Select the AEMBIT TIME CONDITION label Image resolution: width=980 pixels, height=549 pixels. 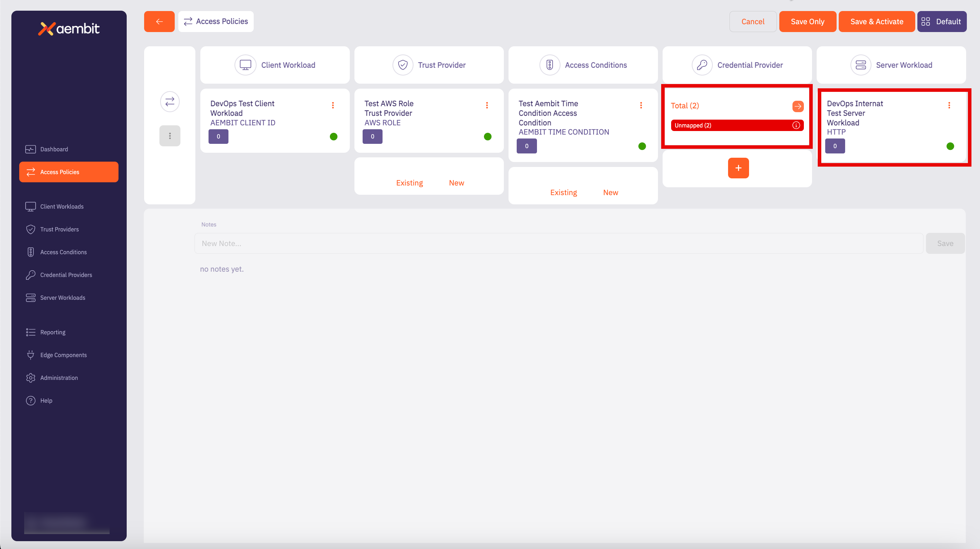[x=563, y=132]
